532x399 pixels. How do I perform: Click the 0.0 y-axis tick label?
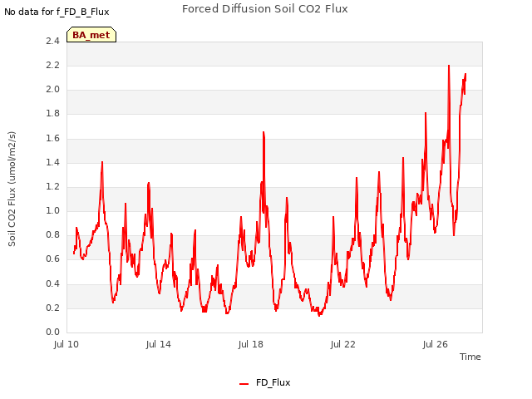tap(52, 332)
